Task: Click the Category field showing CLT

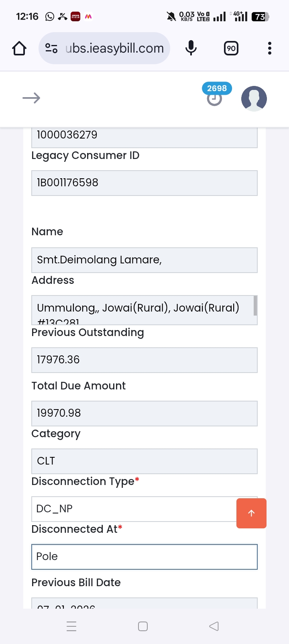Action: [144, 461]
